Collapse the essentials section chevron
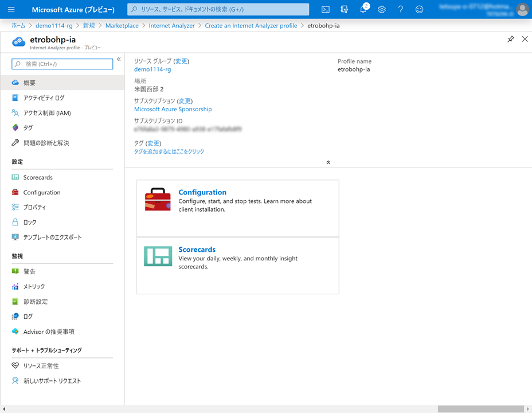This screenshot has height=413, width=532. coord(328,162)
